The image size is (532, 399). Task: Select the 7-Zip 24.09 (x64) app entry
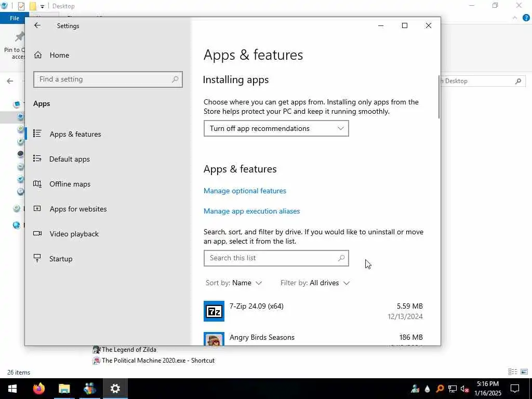coord(313,311)
